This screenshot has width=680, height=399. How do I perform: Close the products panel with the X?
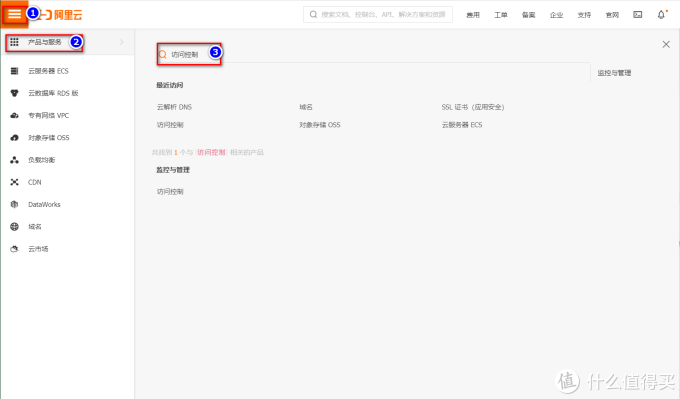pyautogui.click(x=666, y=44)
